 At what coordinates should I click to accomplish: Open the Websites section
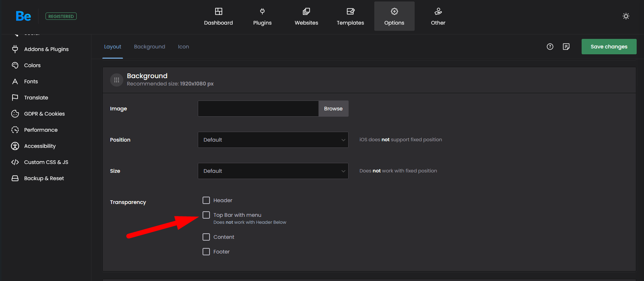[306, 16]
